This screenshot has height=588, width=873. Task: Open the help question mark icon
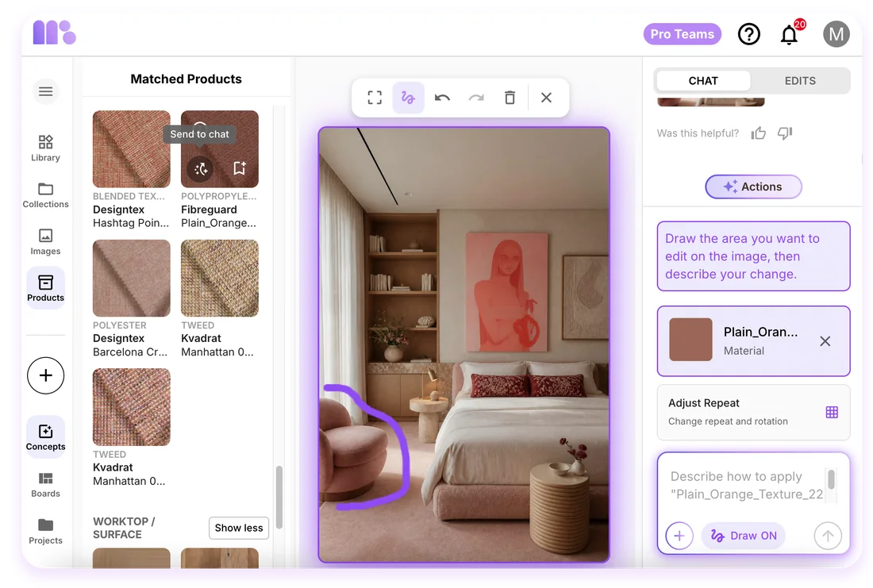pyautogui.click(x=749, y=35)
